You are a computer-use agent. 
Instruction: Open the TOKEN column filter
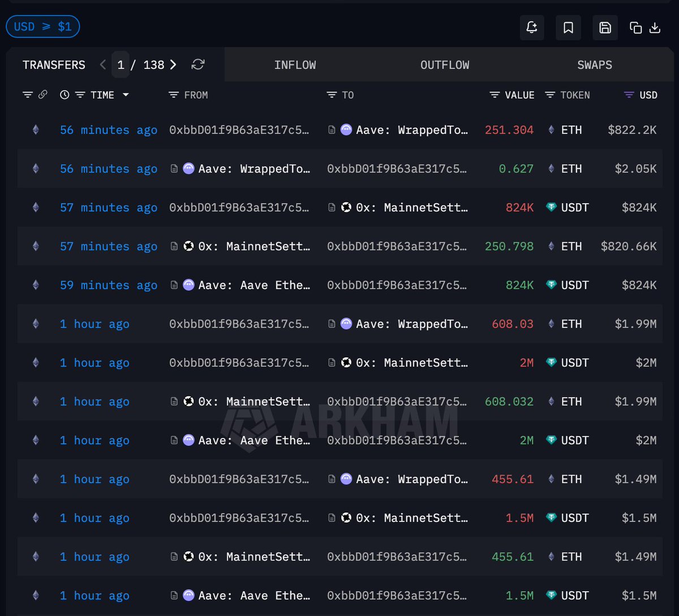pos(550,95)
